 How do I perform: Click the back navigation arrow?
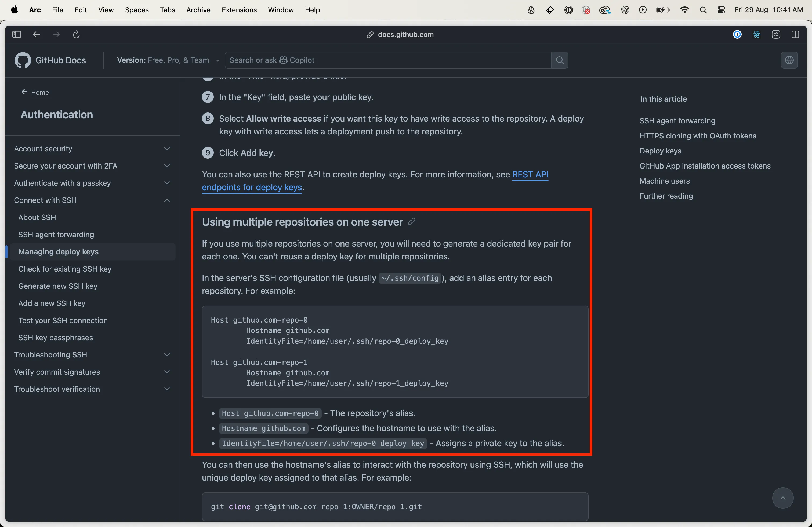pyautogui.click(x=36, y=34)
